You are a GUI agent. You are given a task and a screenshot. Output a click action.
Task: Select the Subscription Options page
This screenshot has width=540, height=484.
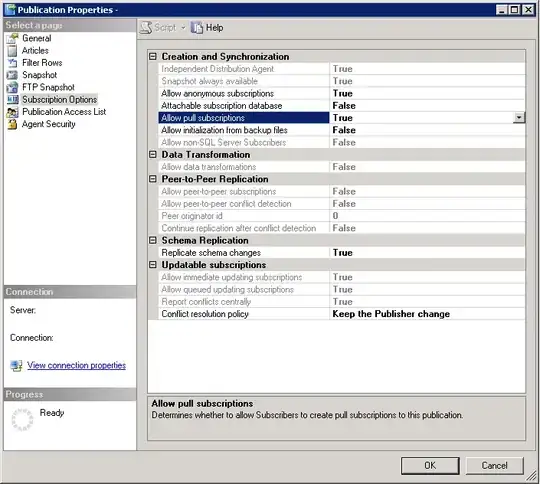point(59,100)
